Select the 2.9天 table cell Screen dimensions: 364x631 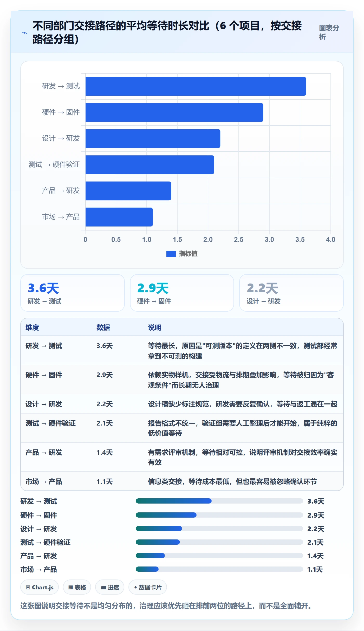point(105,375)
